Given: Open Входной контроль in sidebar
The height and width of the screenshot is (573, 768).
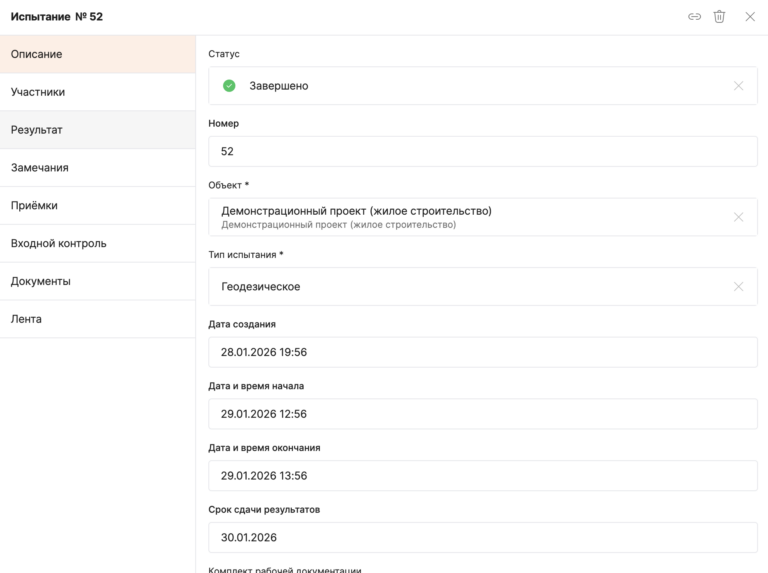Looking at the screenshot, I should [97, 244].
